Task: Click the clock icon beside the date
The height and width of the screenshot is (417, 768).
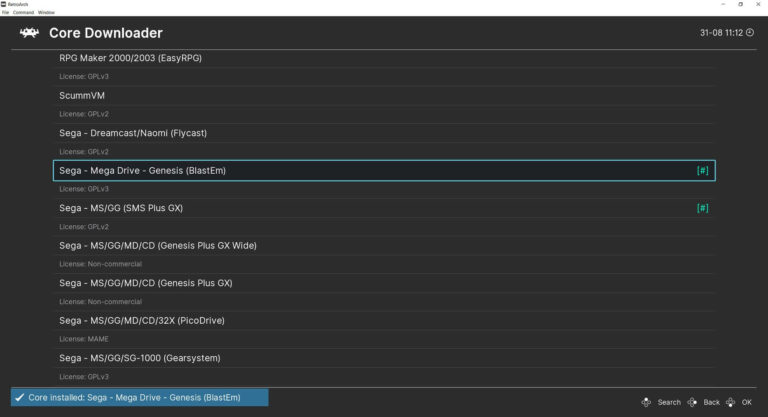Action: point(749,33)
